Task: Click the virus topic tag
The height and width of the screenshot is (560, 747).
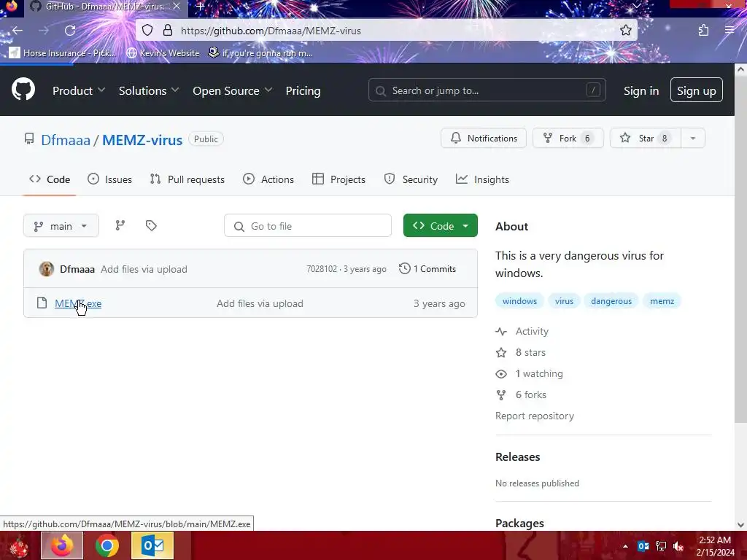Action: 564,301
